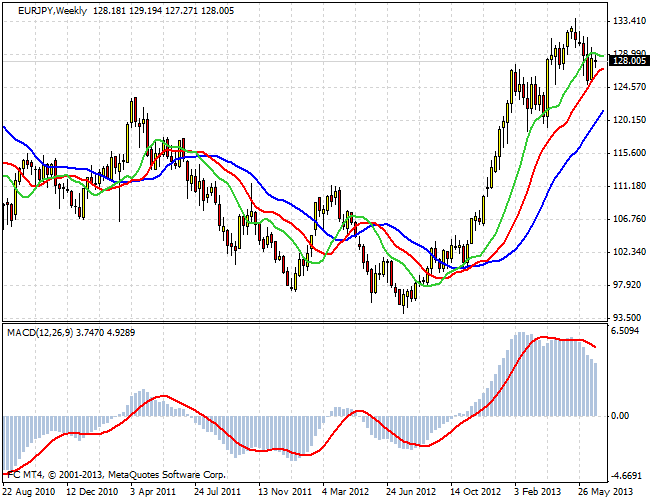Click the 120.150 price axis label
This screenshot has height=500, width=650.
tap(629, 120)
